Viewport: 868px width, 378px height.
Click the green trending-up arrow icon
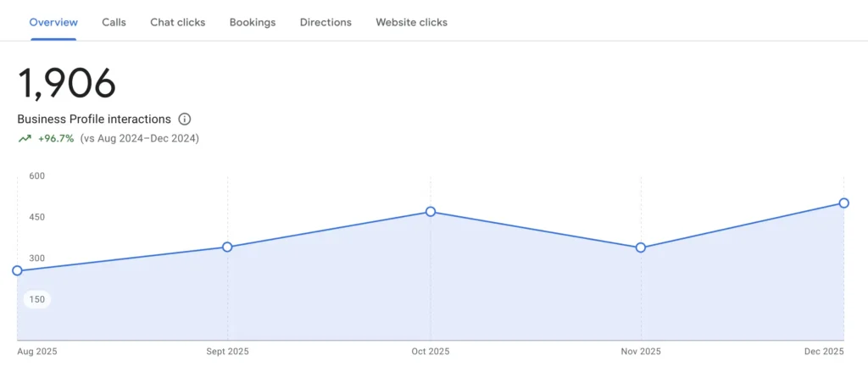click(x=25, y=138)
